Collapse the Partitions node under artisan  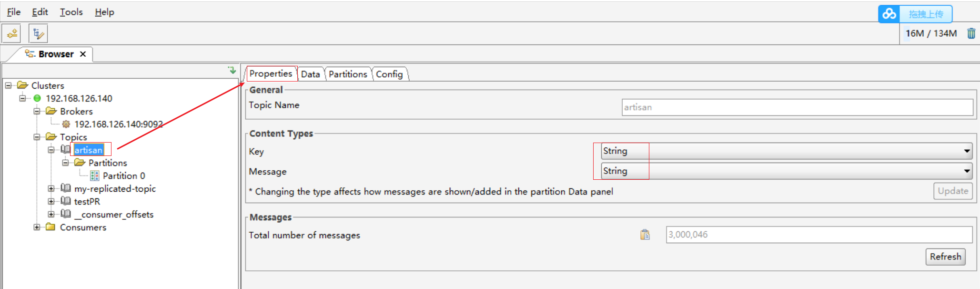65,163
